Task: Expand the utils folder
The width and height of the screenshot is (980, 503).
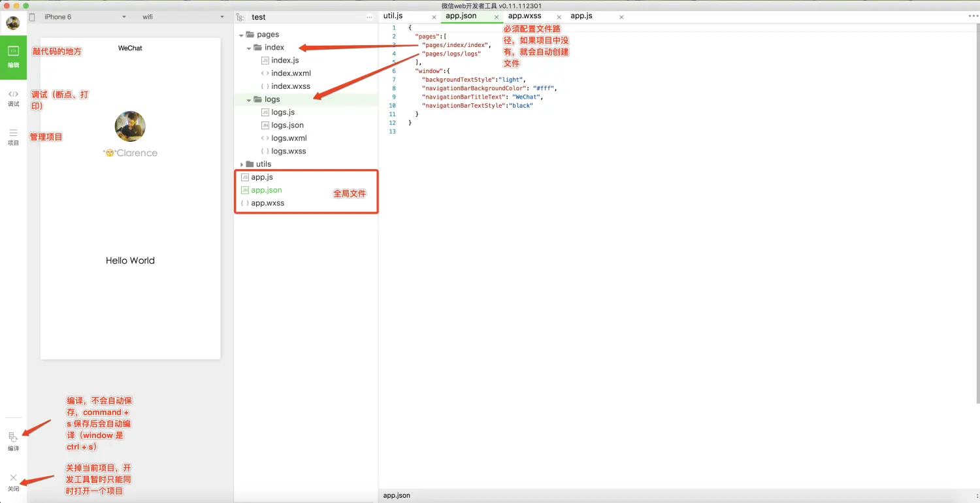Action: (x=242, y=164)
